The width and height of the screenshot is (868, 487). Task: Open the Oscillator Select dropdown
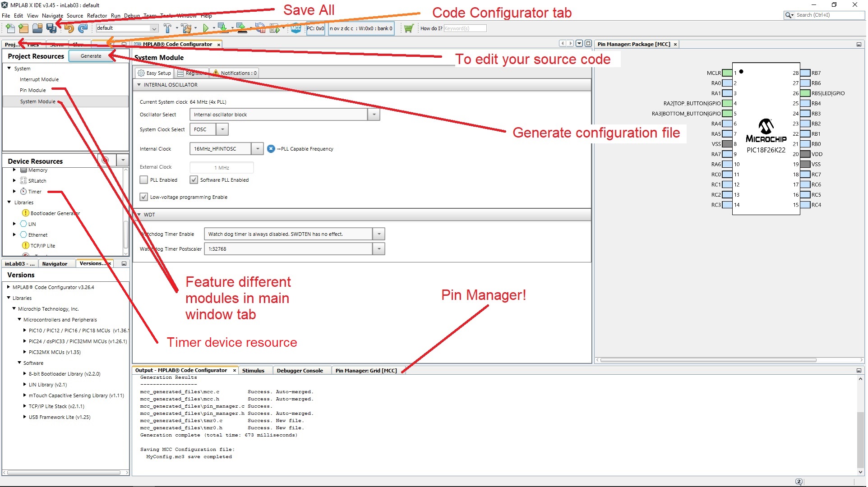click(x=374, y=115)
